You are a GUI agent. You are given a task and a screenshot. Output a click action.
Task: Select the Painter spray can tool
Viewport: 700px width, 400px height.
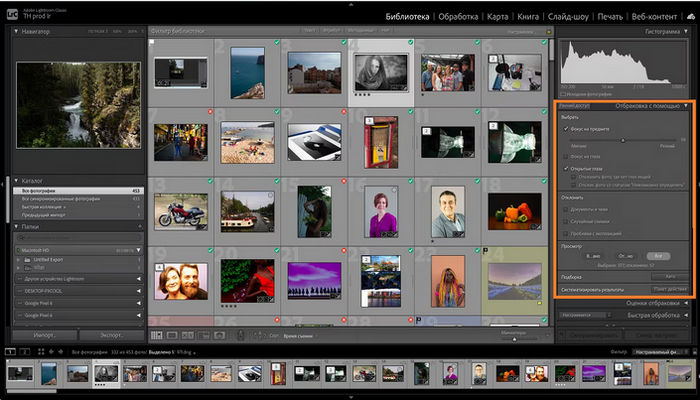coord(240,335)
